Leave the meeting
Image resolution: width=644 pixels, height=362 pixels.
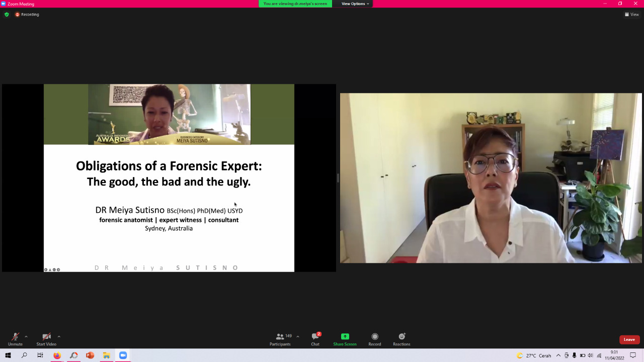coord(629,339)
